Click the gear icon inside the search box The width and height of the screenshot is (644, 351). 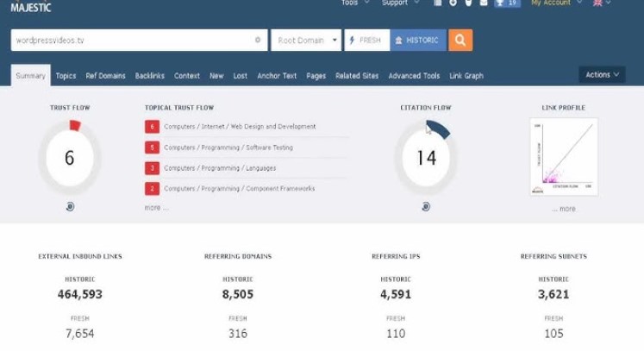(x=258, y=40)
